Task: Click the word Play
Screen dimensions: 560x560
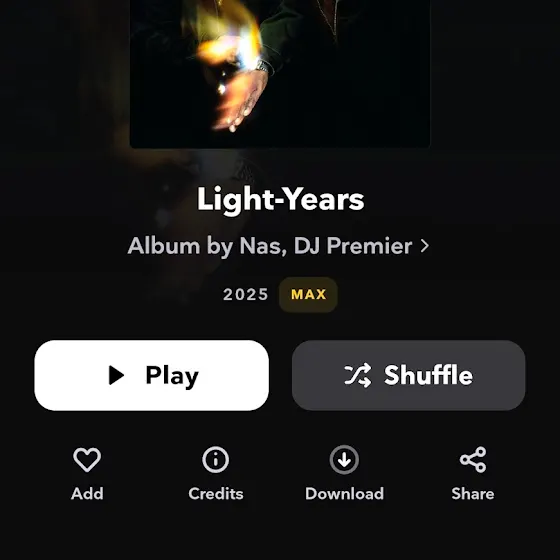Action: [x=172, y=377]
